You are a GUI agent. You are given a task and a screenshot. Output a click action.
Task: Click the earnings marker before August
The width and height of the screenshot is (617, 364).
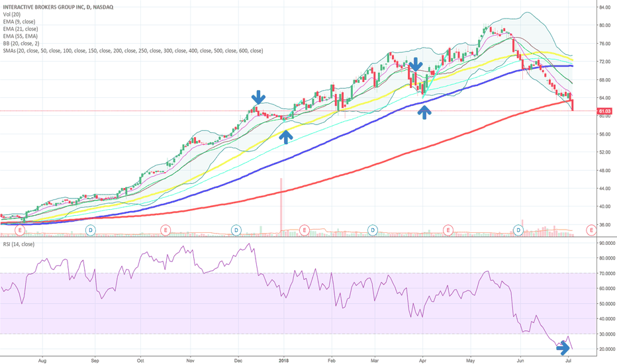[20, 230]
